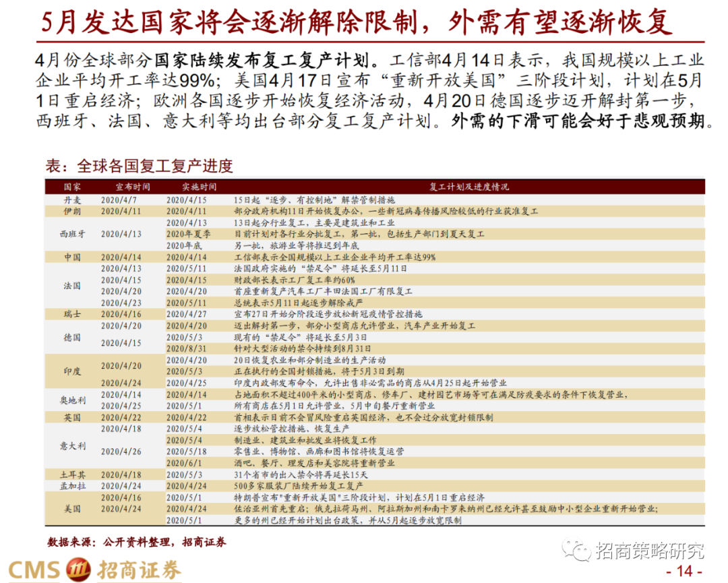Viewport: 728px width, 583px height.
Task: Click the 2020/6/1 implementation date
Action: (x=184, y=463)
